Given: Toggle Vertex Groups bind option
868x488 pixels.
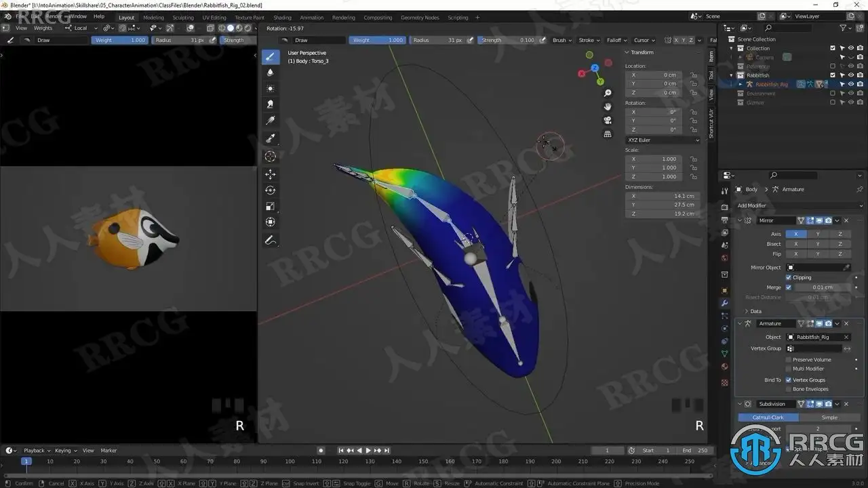Looking at the screenshot, I should (789, 380).
